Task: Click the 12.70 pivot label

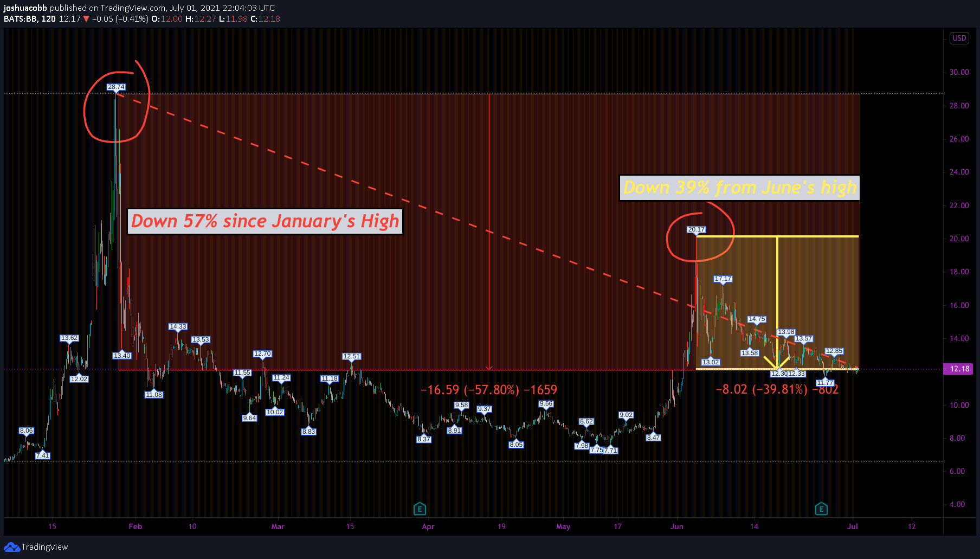Action: (x=262, y=354)
